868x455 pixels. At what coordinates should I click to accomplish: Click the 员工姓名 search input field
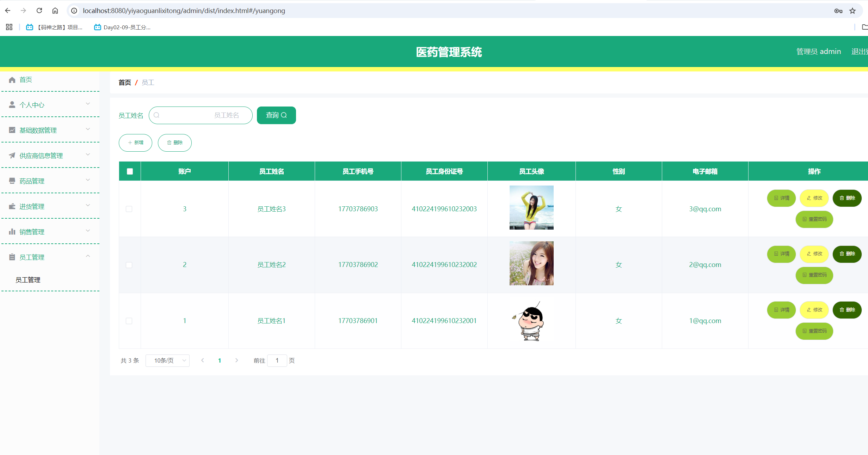(201, 115)
